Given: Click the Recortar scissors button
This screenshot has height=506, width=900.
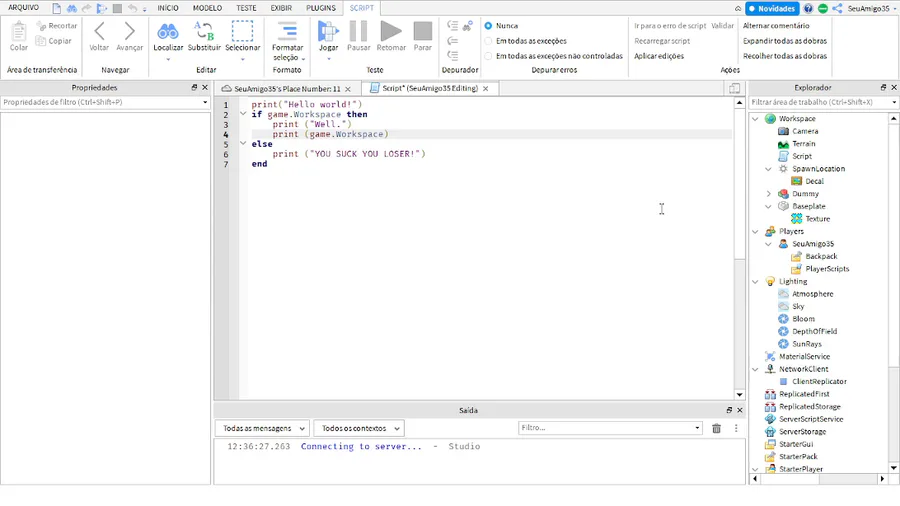Looking at the screenshot, I should pos(56,26).
